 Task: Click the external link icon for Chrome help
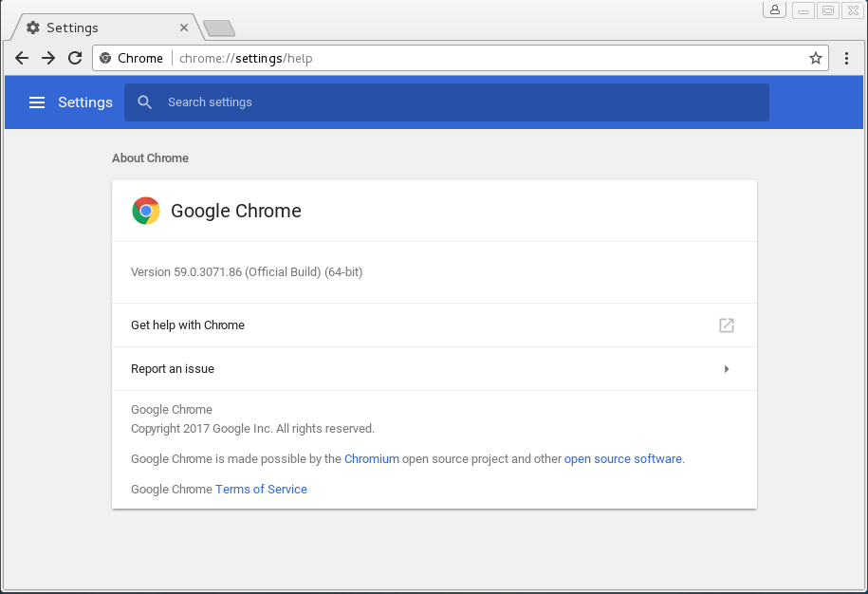click(727, 325)
